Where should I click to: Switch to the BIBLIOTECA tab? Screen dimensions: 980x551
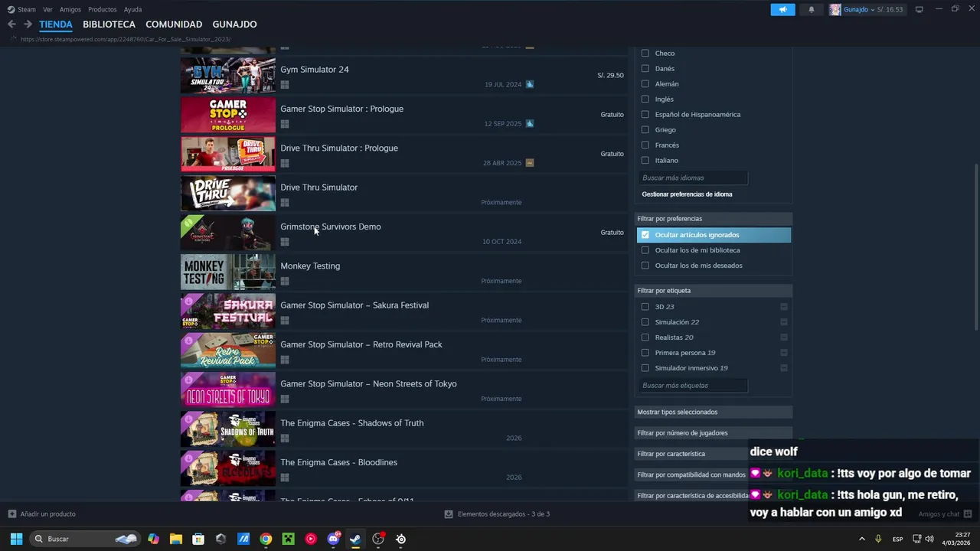coord(109,24)
